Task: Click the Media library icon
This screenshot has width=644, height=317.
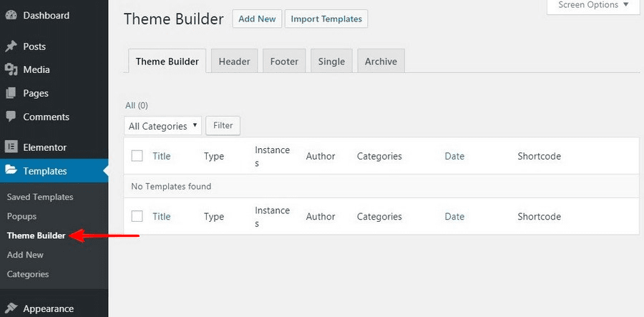Action: tap(11, 70)
